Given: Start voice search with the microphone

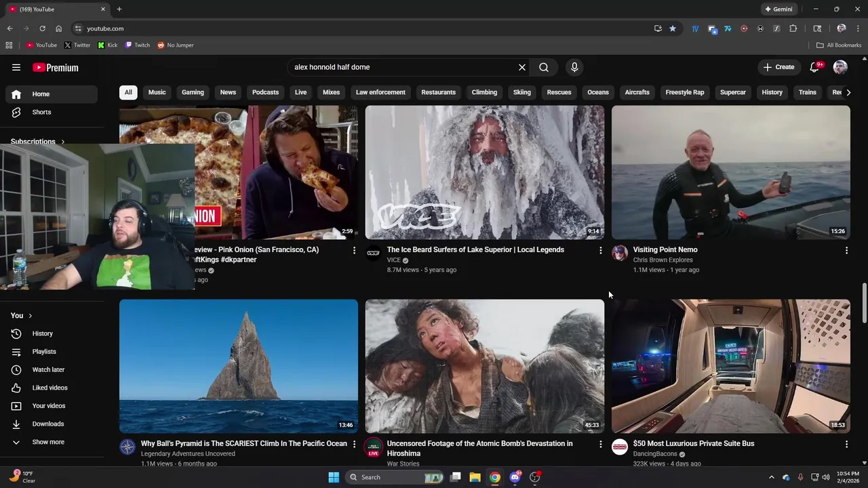Looking at the screenshot, I should pyautogui.click(x=574, y=67).
